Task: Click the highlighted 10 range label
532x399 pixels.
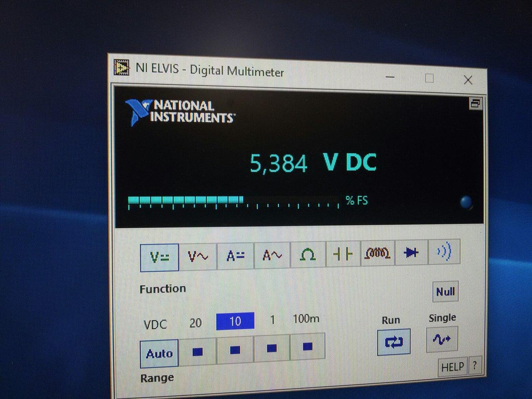Action: [x=235, y=321]
